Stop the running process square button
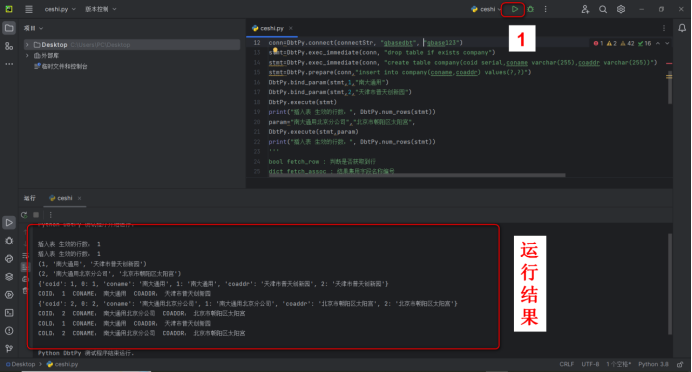The height and width of the screenshot is (372, 692). [36, 215]
